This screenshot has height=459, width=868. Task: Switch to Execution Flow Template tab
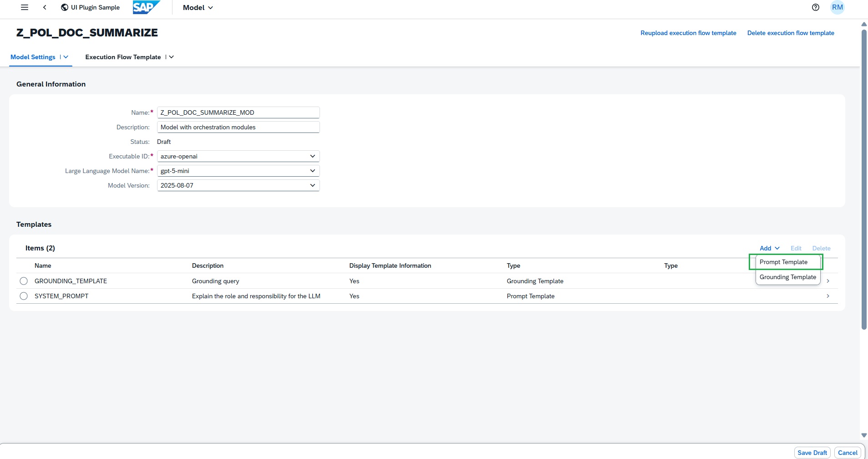click(123, 57)
